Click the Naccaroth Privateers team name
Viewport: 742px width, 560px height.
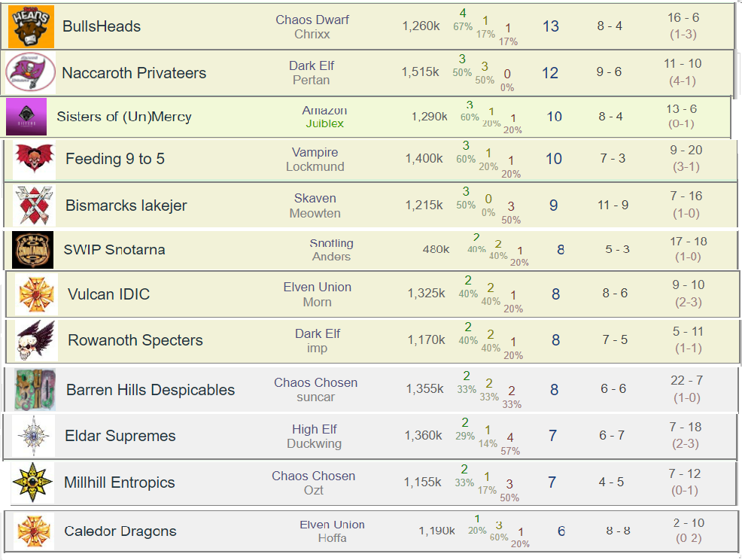[x=134, y=73]
